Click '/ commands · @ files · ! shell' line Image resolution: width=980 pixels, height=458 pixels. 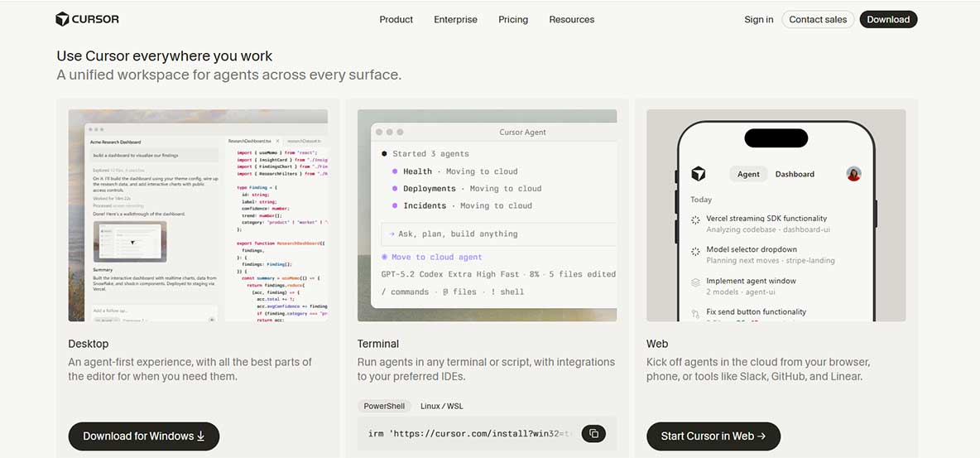pos(453,292)
